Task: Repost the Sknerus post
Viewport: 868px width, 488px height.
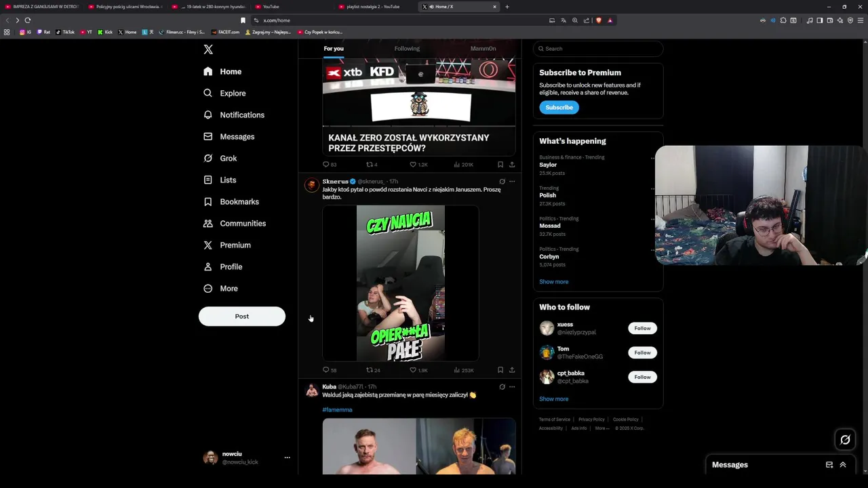Action: coord(370,370)
